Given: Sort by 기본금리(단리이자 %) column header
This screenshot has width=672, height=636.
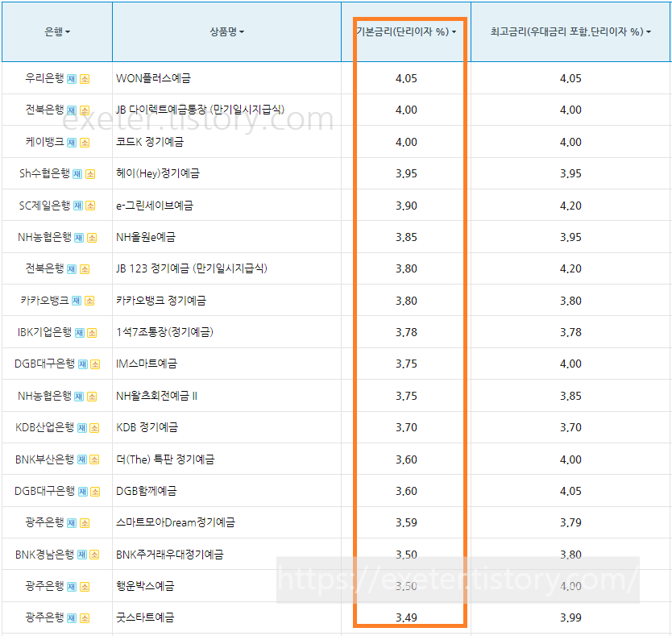Looking at the screenshot, I should [406, 31].
